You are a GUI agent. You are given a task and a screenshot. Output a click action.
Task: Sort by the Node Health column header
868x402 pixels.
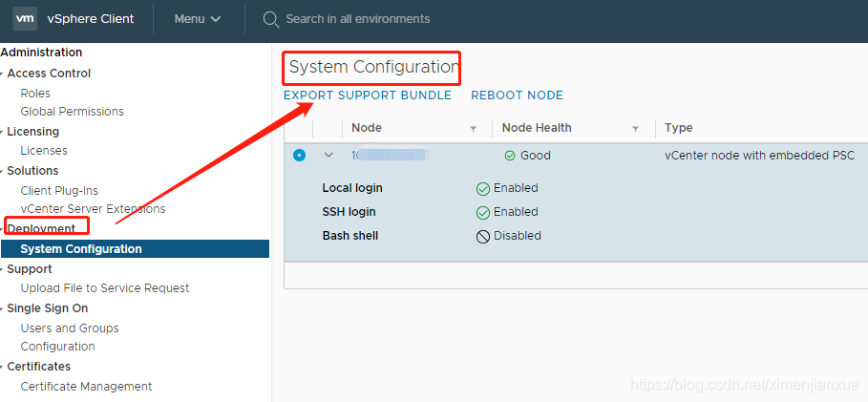point(537,128)
